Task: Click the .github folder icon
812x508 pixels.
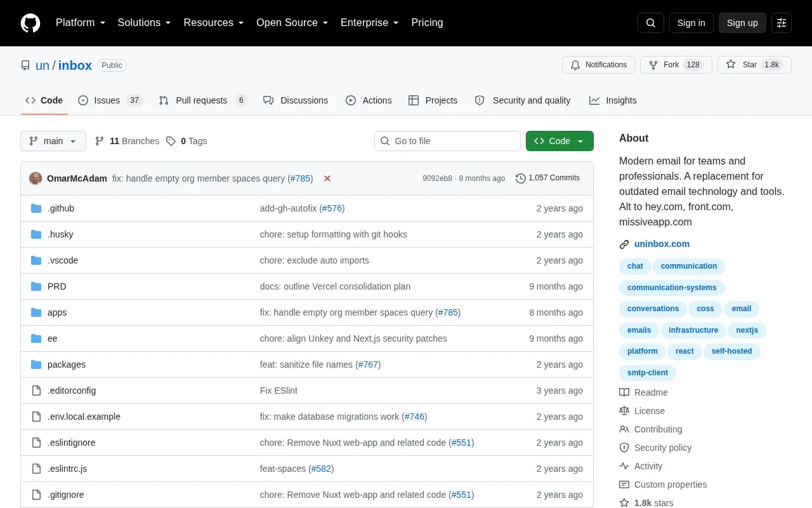Action: 36,208
